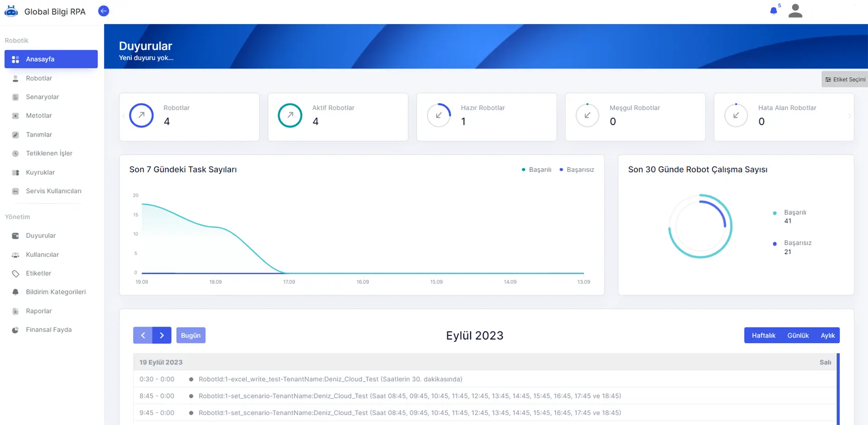Go to next period with the right chevron
The height and width of the screenshot is (425, 868).
162,335
